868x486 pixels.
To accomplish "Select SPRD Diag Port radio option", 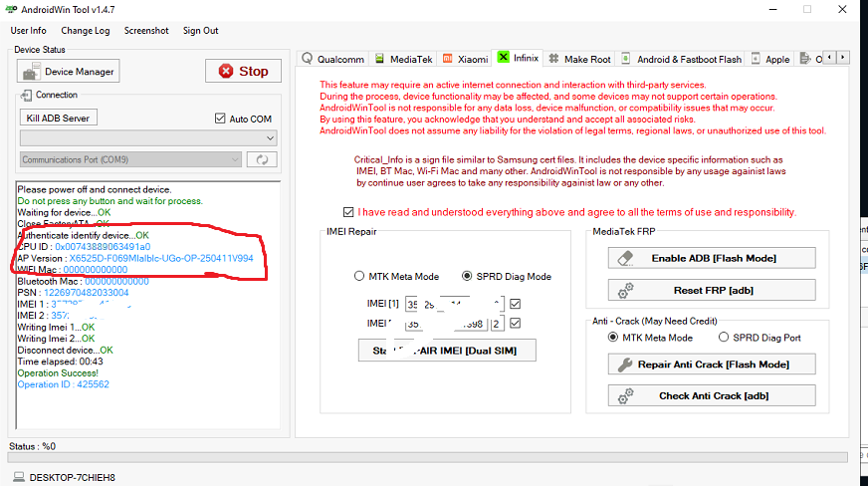I will 759,338.
